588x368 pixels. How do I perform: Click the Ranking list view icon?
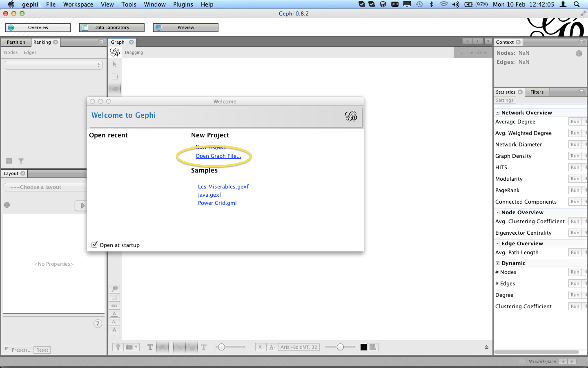tap(9, 161)
